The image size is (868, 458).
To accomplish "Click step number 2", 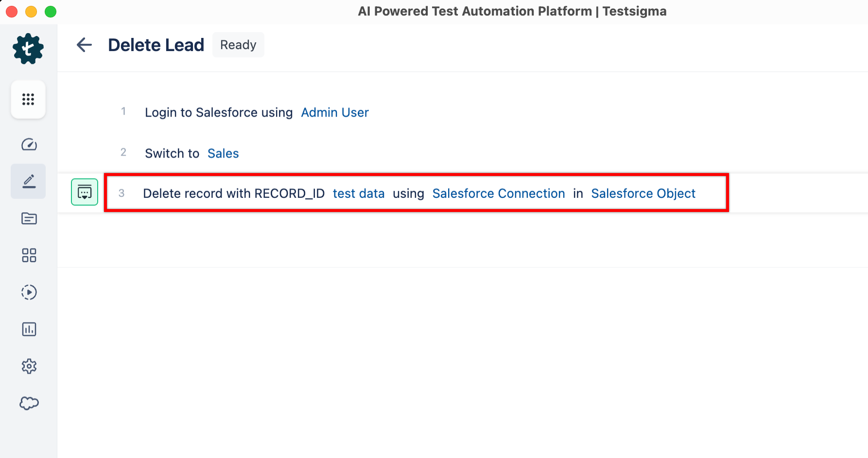I will 123,152.
